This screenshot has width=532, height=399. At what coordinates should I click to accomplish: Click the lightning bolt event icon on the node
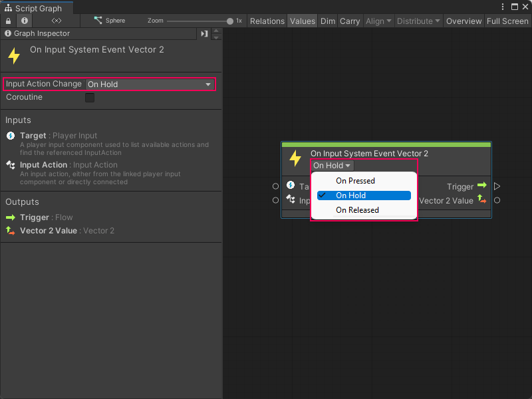click(295, 158)
